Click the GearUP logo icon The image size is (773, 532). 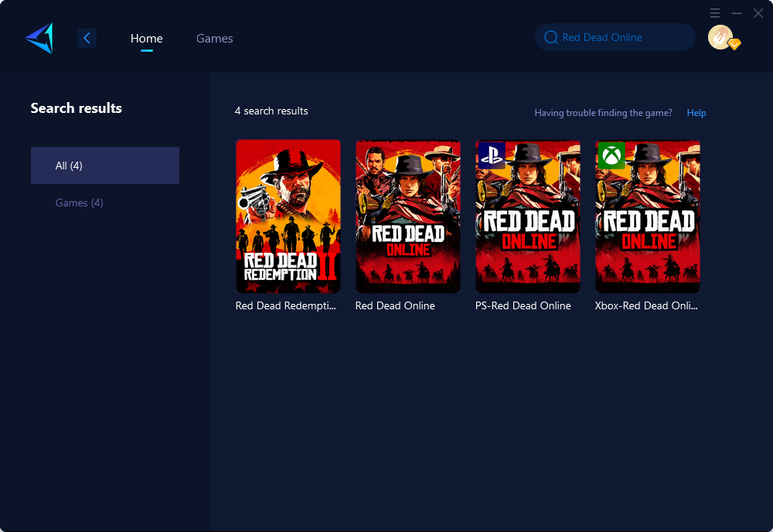tap(39, 38)
